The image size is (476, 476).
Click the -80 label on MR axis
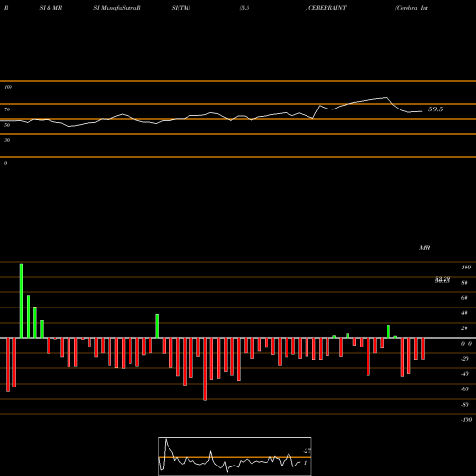pos(465,405)
